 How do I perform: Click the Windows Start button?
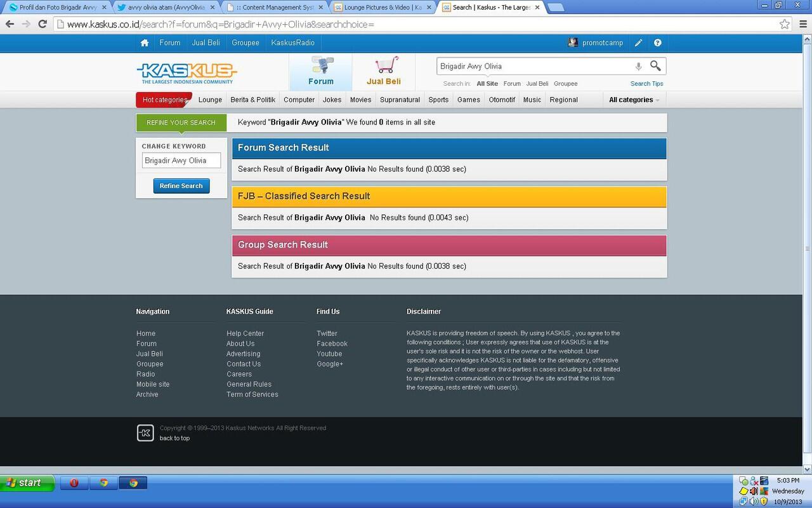click(27, 483)
